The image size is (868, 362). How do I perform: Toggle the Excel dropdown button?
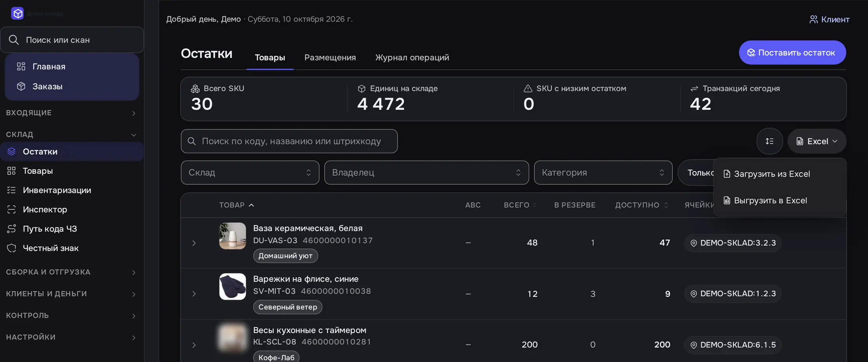point(817,141)
